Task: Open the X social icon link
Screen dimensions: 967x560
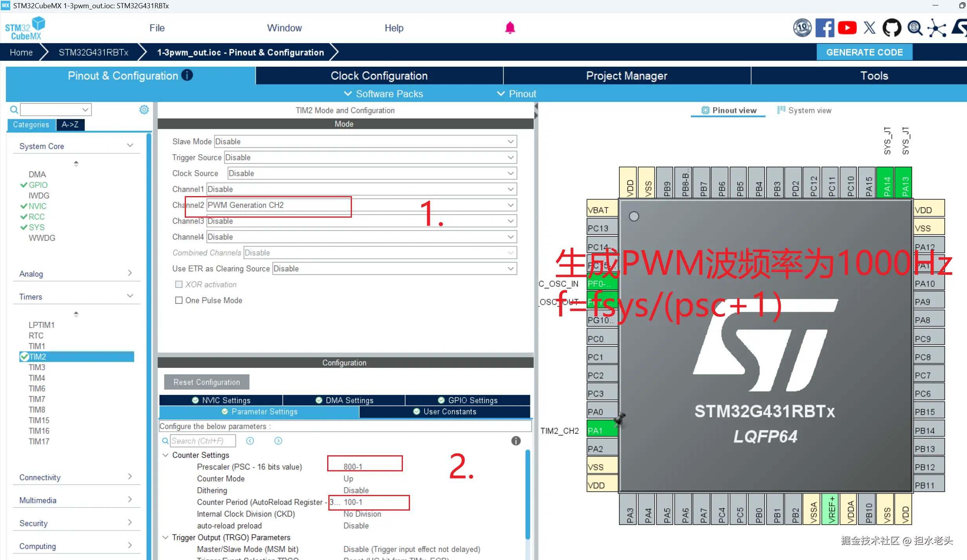Action: coord(869,28)
